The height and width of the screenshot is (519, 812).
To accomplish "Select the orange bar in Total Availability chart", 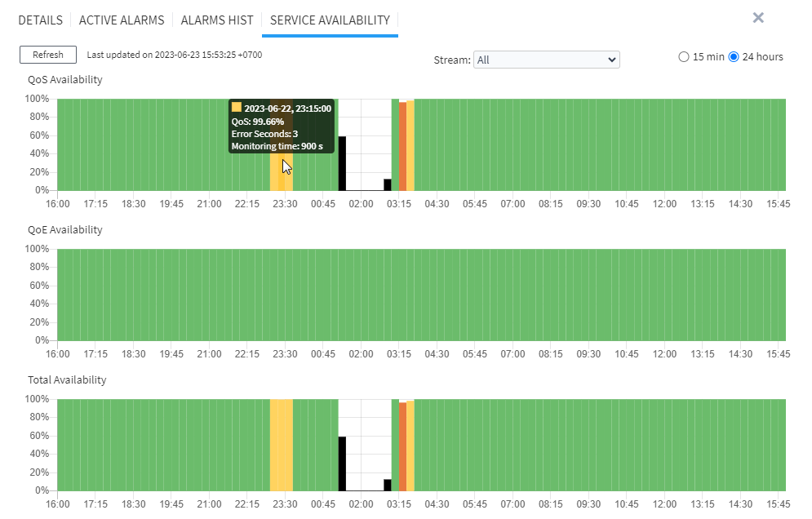I will tap(402, 445).
